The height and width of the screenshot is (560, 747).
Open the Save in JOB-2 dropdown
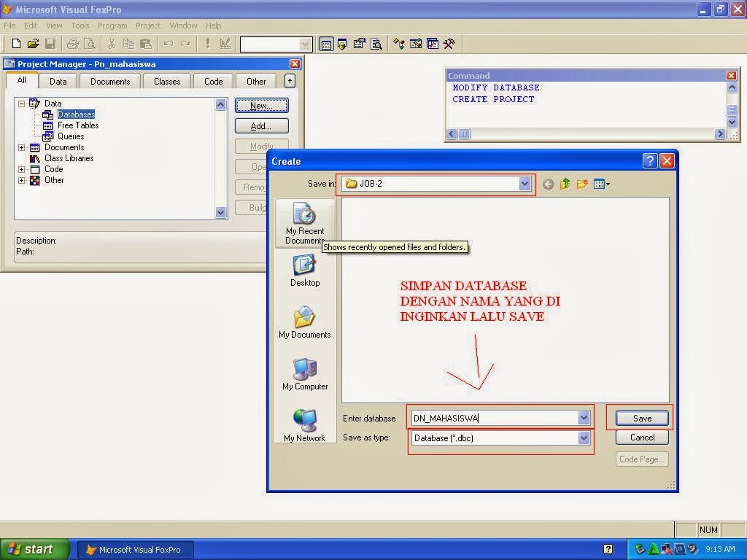tap(525, 184)
